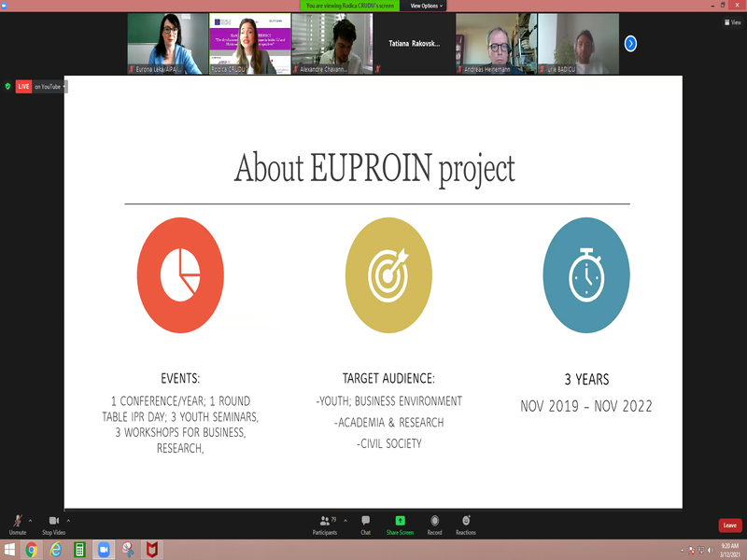
Task: Leave the meeting
Action: tap(729, 525)
